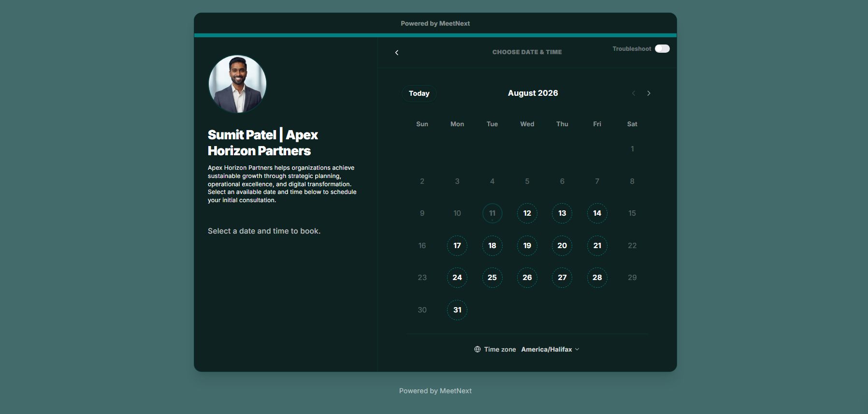
Task: Click the unavailable Sunday, August 23
Action: pyautogui.click(x=422, y=278)
